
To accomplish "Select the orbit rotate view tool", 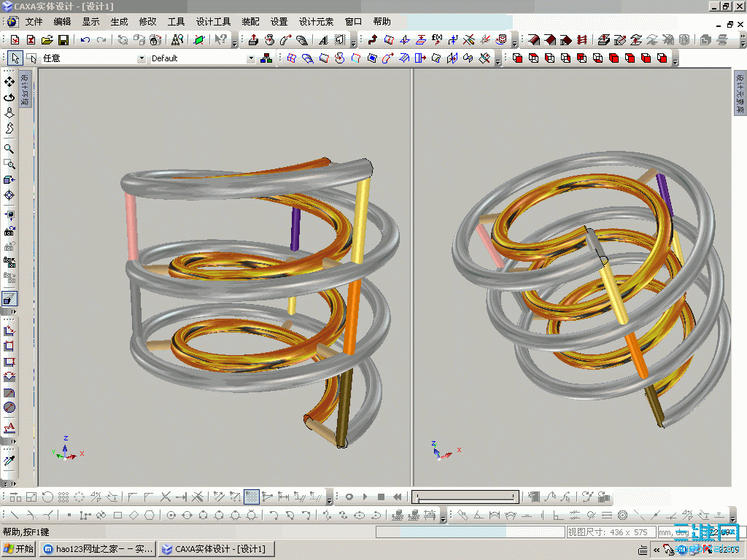I will pyautogui.click(x=9, y=97).
